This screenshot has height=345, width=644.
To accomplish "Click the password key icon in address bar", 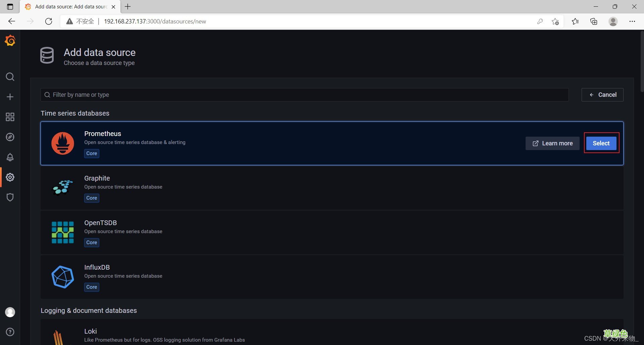I will coord(540,21).
